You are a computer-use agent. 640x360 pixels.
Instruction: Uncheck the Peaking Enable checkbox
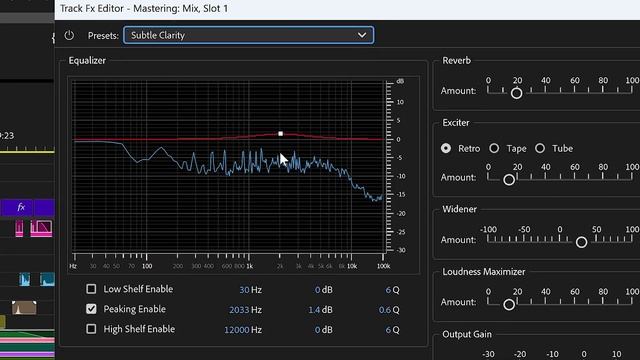(91, 309)
